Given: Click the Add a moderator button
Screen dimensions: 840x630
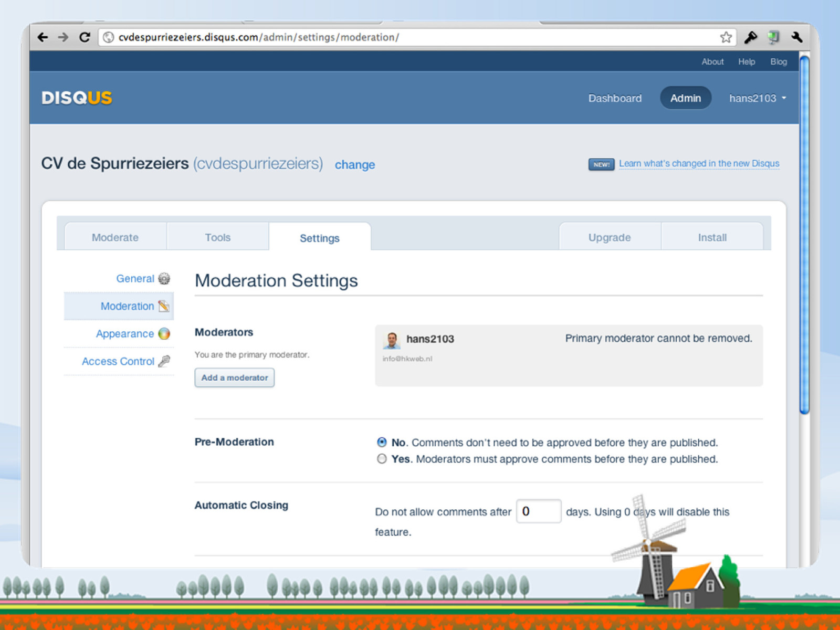Looking at the screenshot, I should point(235,377).
